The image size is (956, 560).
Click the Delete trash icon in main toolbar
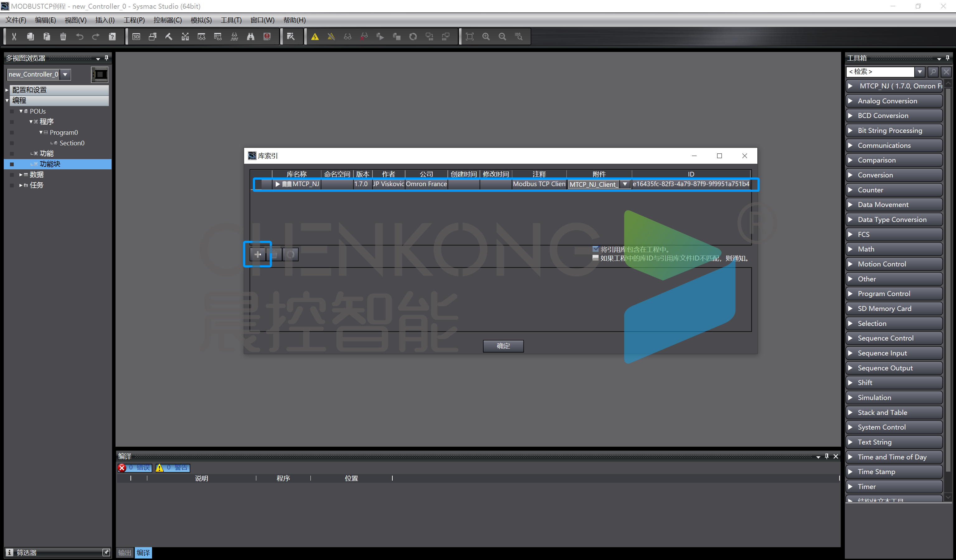coord(63,36)
